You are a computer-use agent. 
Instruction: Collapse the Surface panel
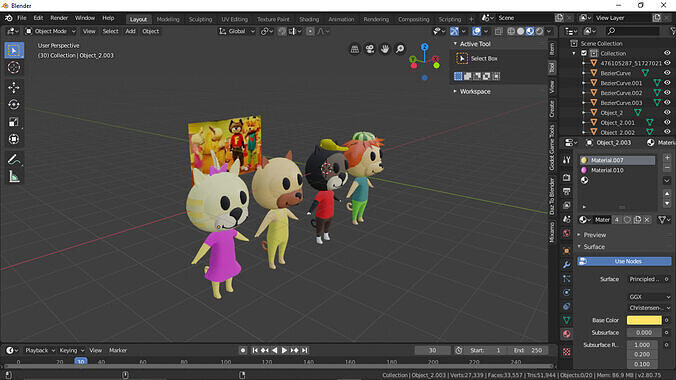coord(579,247)
